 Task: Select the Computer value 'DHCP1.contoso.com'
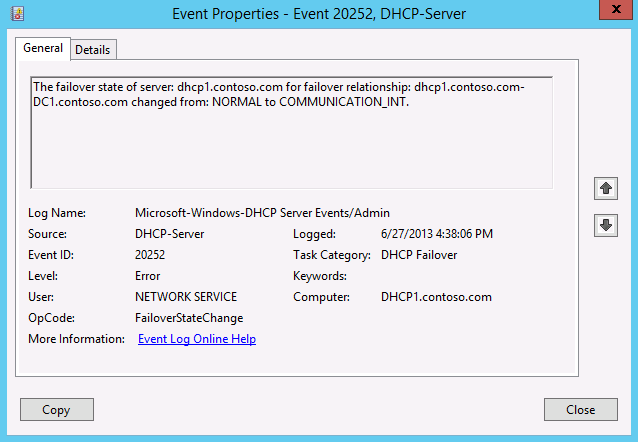coord(436,297)
